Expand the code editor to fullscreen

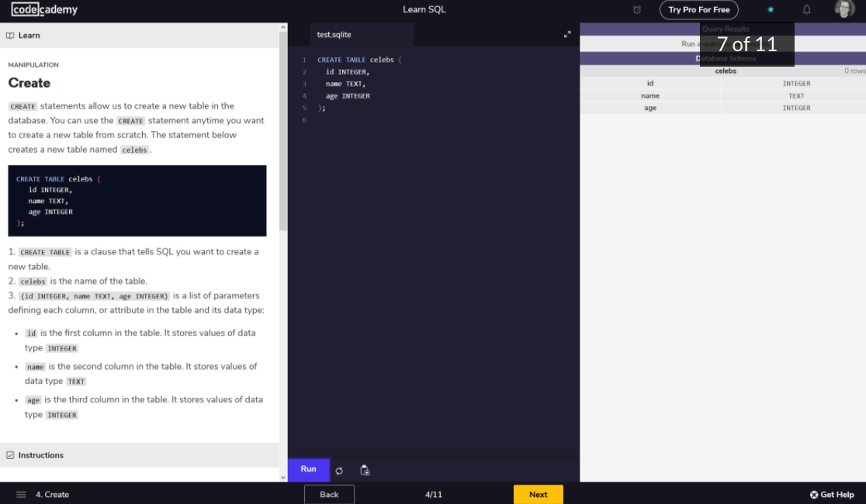[567, 34]
